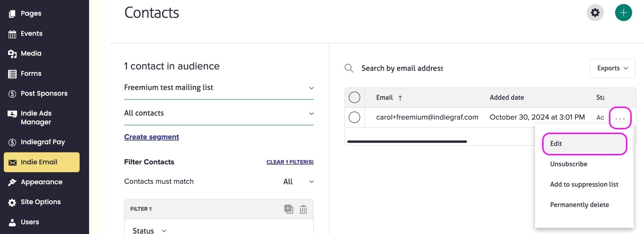Expand the All contacts segment dropdown
The image size is (644, 234).
(218, 113)
